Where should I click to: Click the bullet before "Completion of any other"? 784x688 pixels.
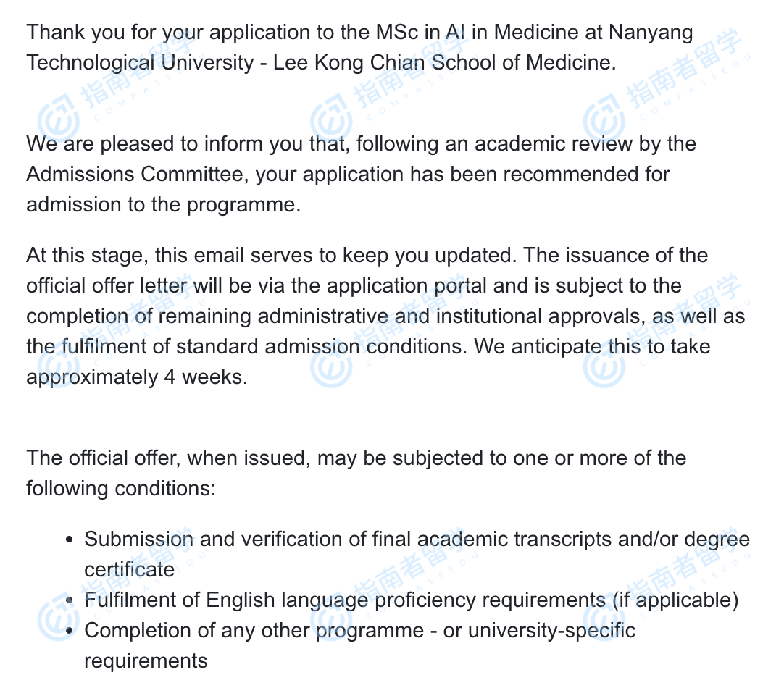70,631
